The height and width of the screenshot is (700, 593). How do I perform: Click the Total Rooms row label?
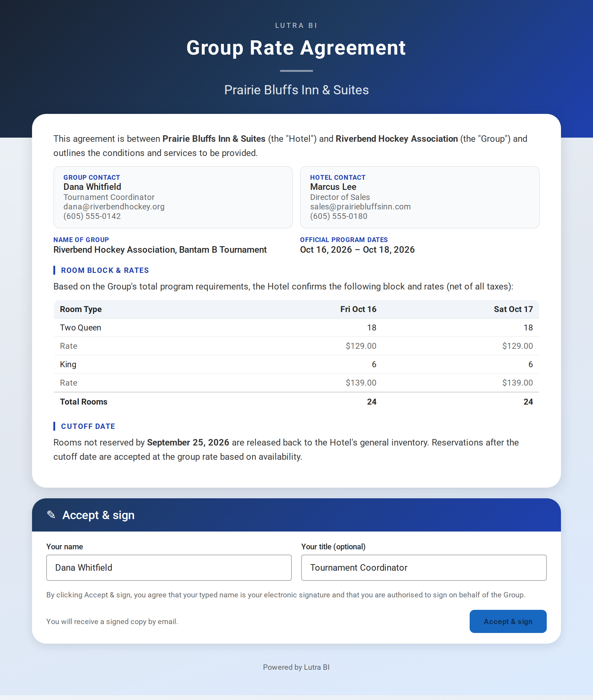84,402
